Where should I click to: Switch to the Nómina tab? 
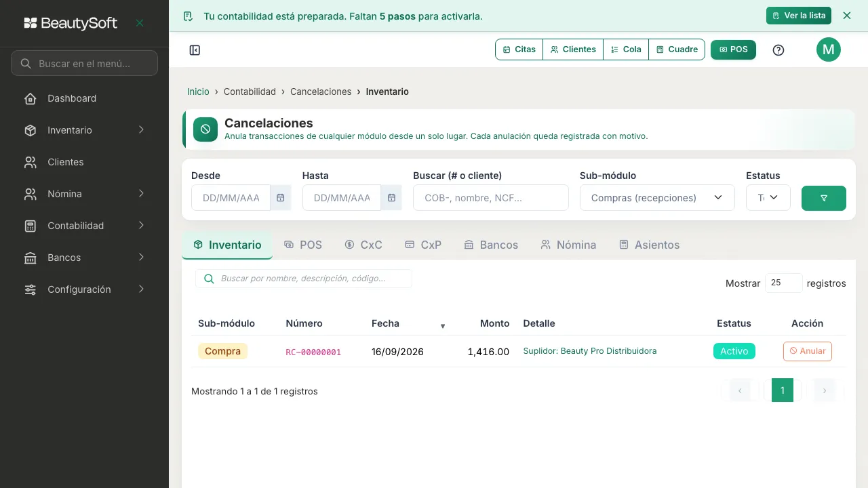(568, 245)
